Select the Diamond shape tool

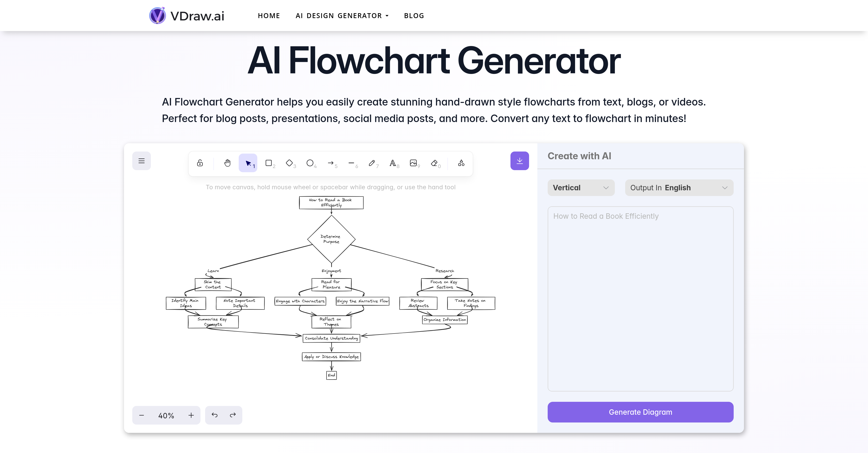[x=289, y=163]
